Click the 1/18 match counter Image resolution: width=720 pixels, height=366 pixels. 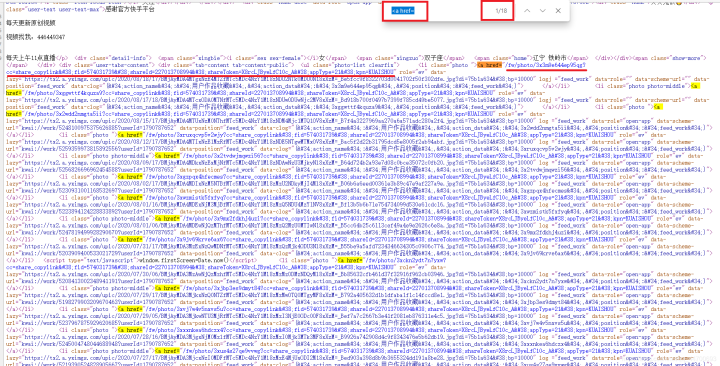pyautogui.click(x=501, y=11)
